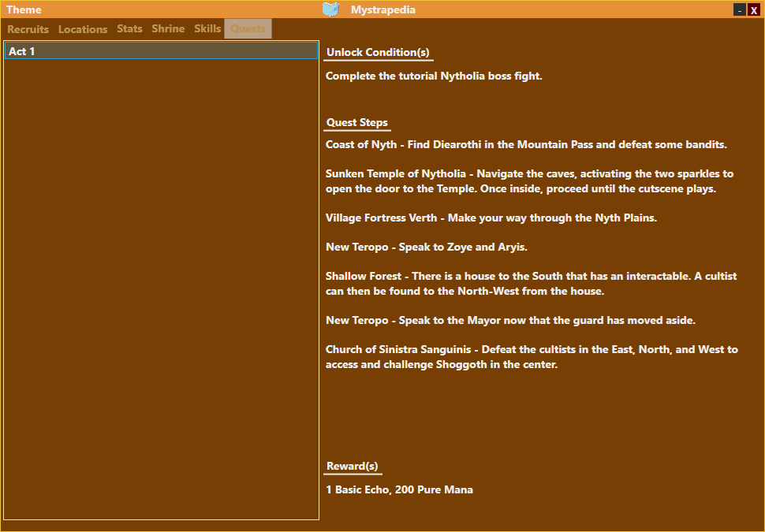Screen dimensions: 765x532
Task: Minimize the Mystrapedia window
Action: tap(740, 9)
